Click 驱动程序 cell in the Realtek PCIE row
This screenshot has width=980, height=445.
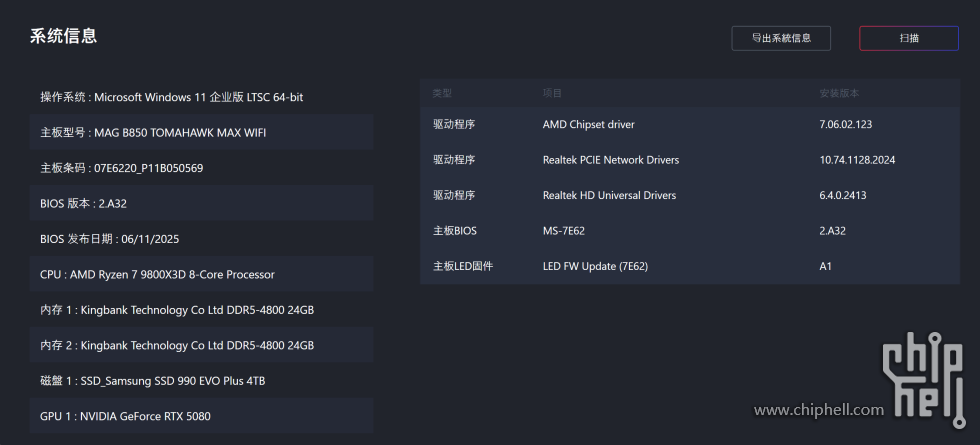point(454,160)
